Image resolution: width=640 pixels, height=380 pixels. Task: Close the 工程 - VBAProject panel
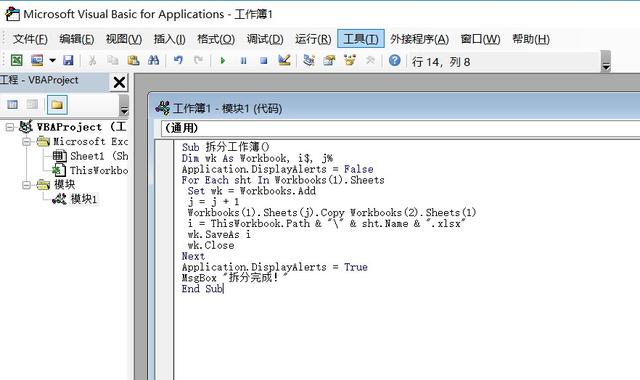tap(119, 82)
